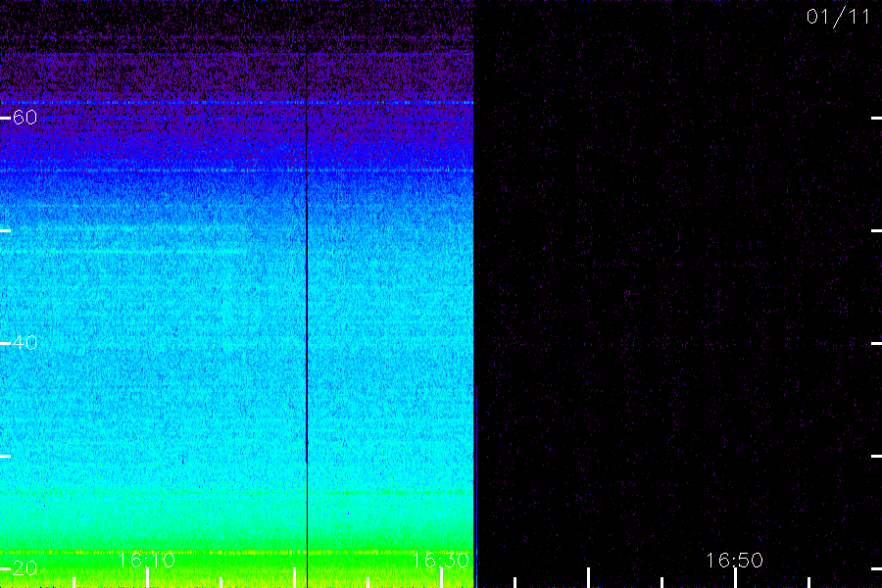Click the 40 frequency axis label

pyautogui.click(x=24, y=343)
